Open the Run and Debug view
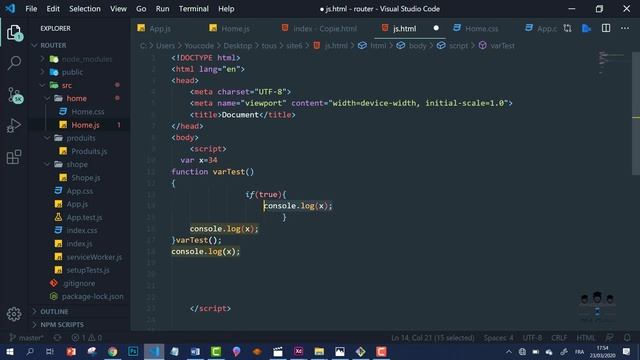 point(14,125)
